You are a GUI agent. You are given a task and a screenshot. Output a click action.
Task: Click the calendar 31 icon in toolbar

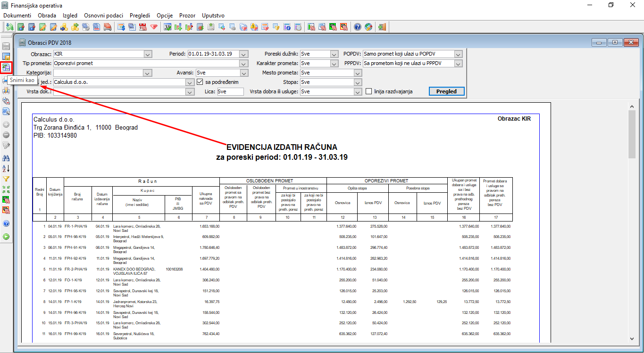click(x=167, y=27)
